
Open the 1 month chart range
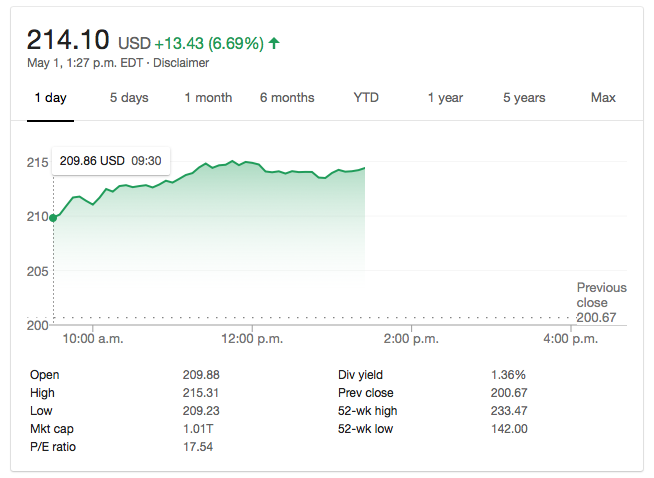pyautogui.click(x=208, y=98)
